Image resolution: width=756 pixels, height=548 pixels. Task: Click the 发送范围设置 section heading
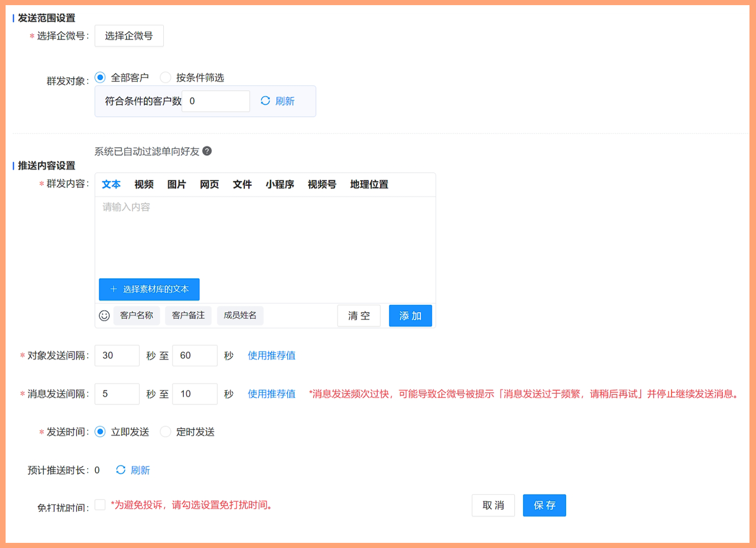[x=47, y=18]
